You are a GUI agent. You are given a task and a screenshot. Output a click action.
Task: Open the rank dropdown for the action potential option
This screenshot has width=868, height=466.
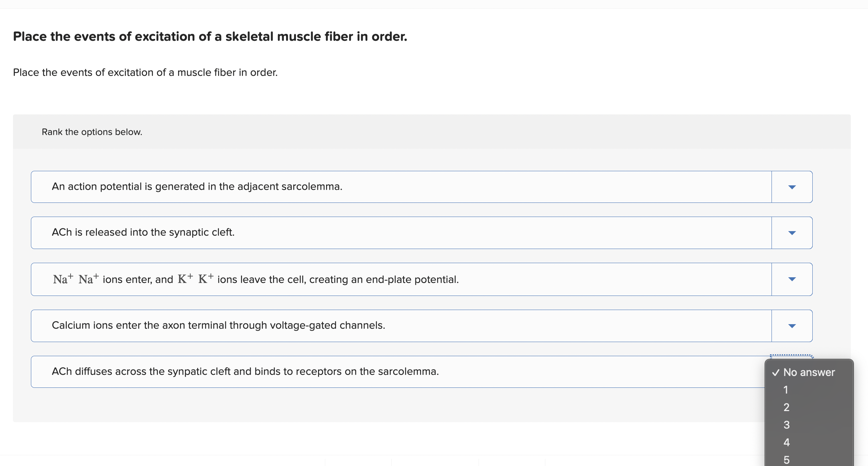click(791, 186)
